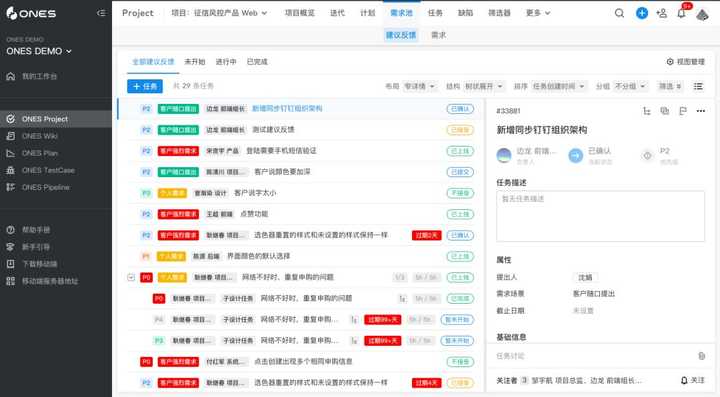
Task: Open the task 客户说字太小
Action: 255,193
